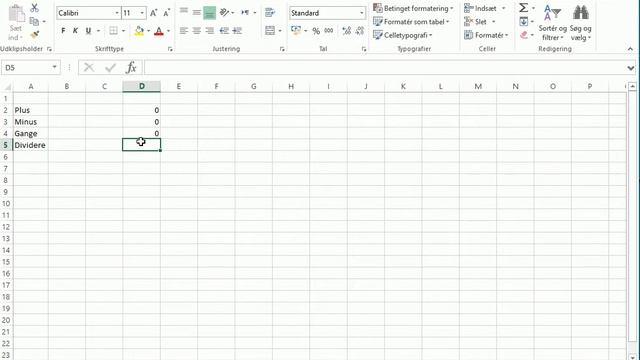Click the insert function fx icon

131,67
